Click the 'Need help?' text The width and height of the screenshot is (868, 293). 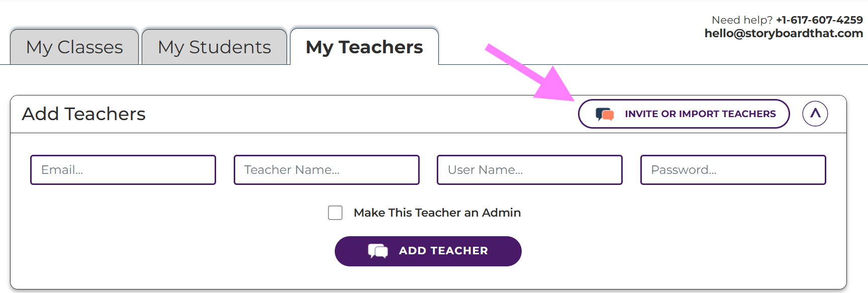tap(742, 20)
